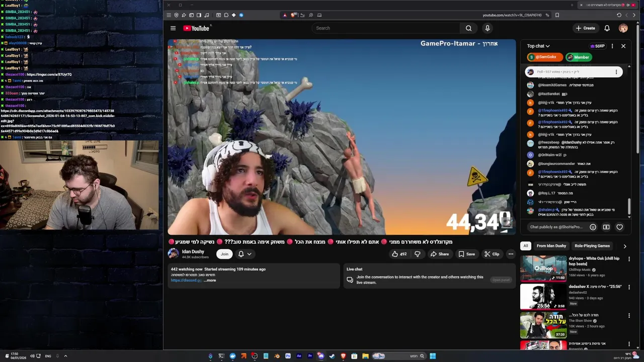
Task: Open dryhope White Oak video thumbnail
Action: point(543,268)
